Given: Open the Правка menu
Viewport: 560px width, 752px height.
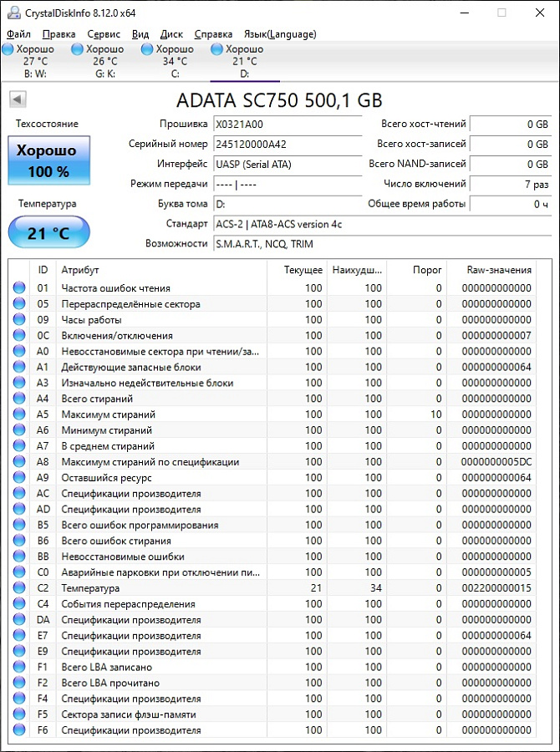Looking at the screenshot, I should (59, 34).
